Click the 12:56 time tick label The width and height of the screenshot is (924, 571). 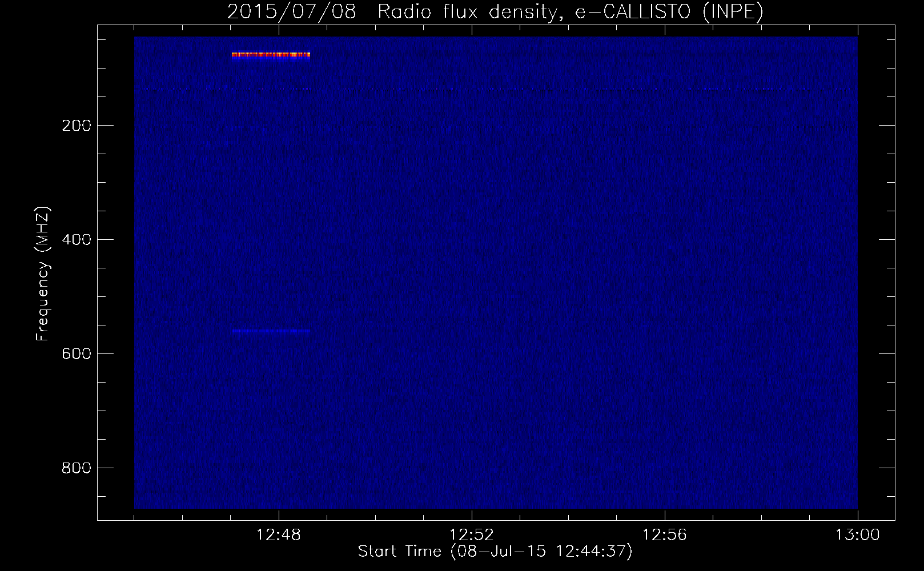tap(665, 535)
